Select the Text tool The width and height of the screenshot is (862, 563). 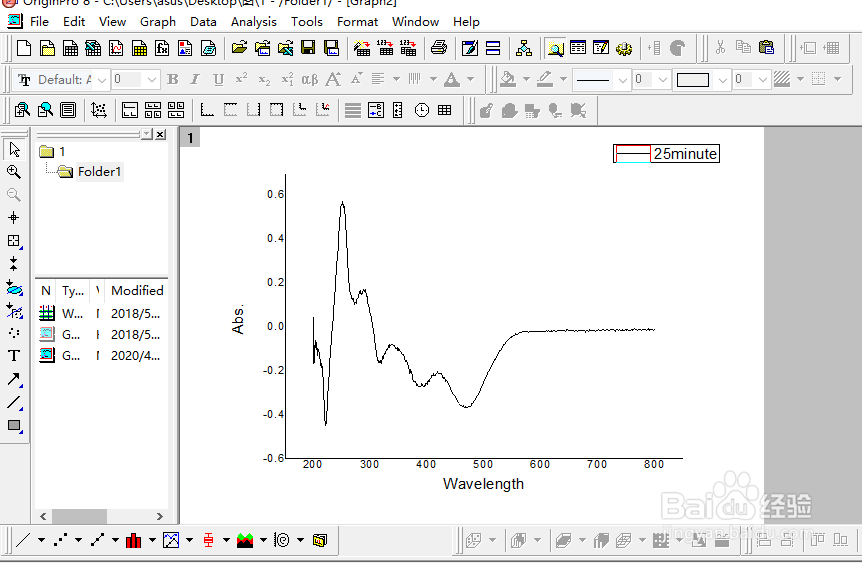[x=14, y=356]
